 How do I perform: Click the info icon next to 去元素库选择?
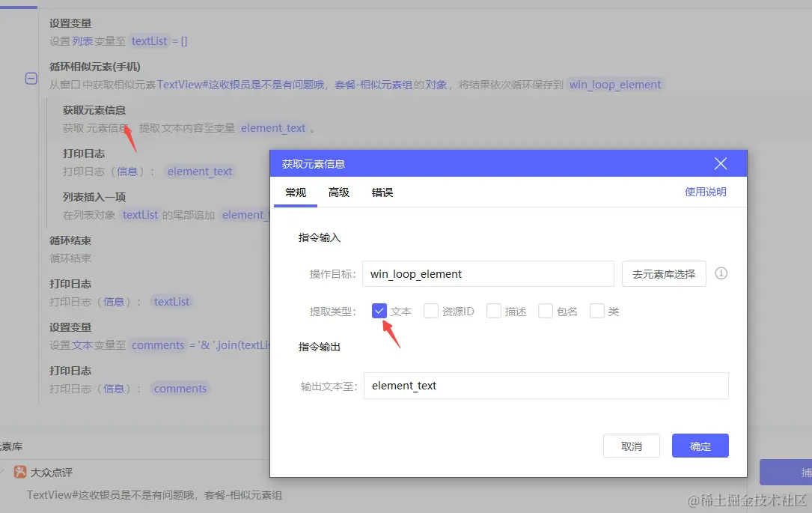721,273
